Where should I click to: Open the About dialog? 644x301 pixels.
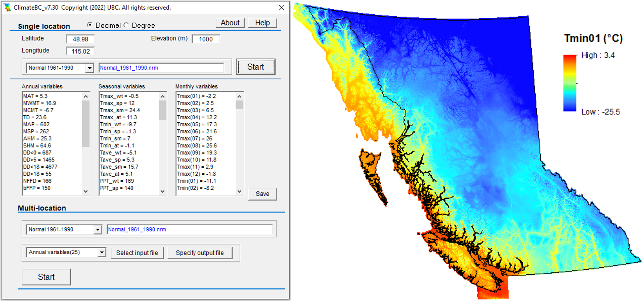(x=230, y=23)
